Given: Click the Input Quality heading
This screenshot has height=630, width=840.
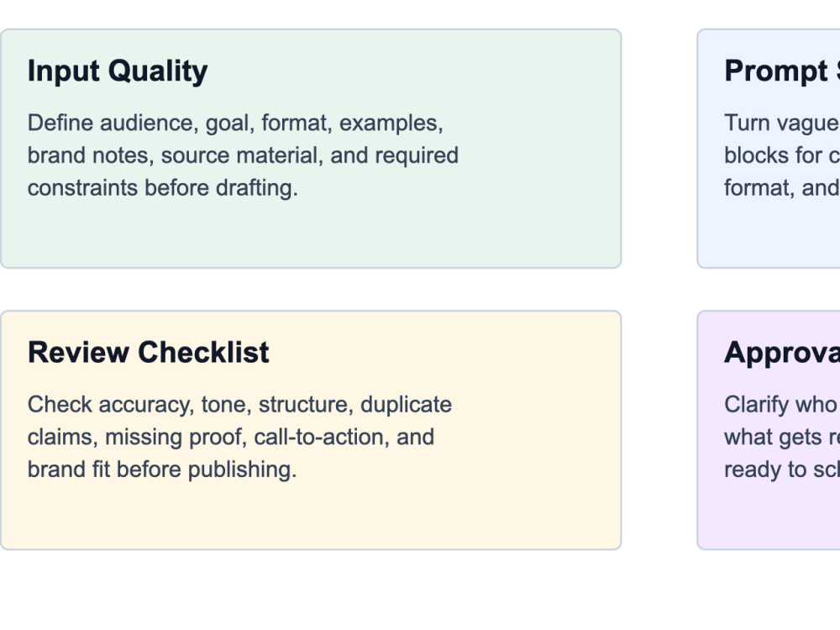Looking at the screenshot, I should (118, 71).
